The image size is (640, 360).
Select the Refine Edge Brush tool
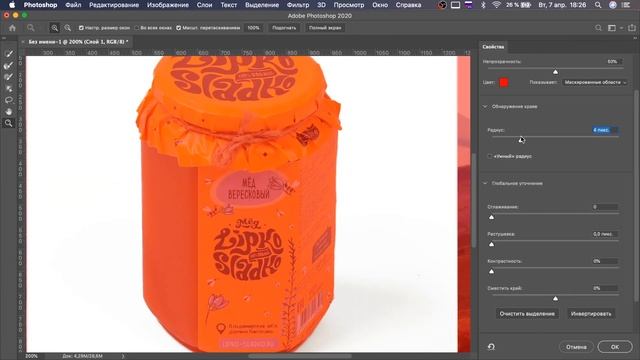(9, 65)
